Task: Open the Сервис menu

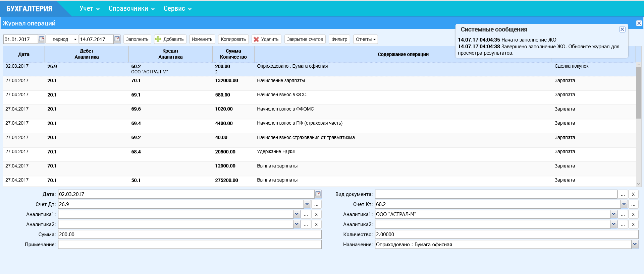Action: pyautogui.click(x=177, y=9)
